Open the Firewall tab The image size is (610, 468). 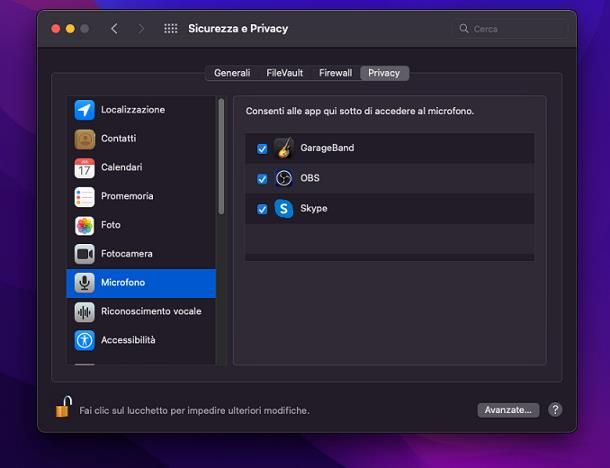335,73
